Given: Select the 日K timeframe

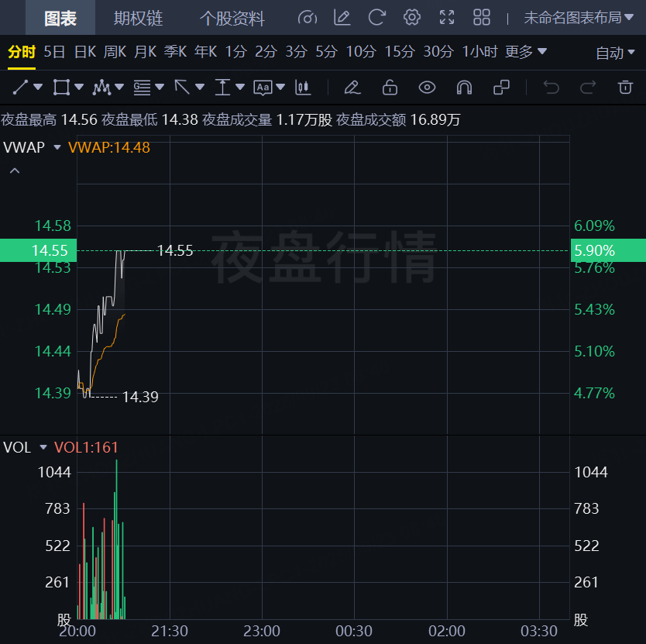Looking at the screenshot, I should (x=85, y=52).
